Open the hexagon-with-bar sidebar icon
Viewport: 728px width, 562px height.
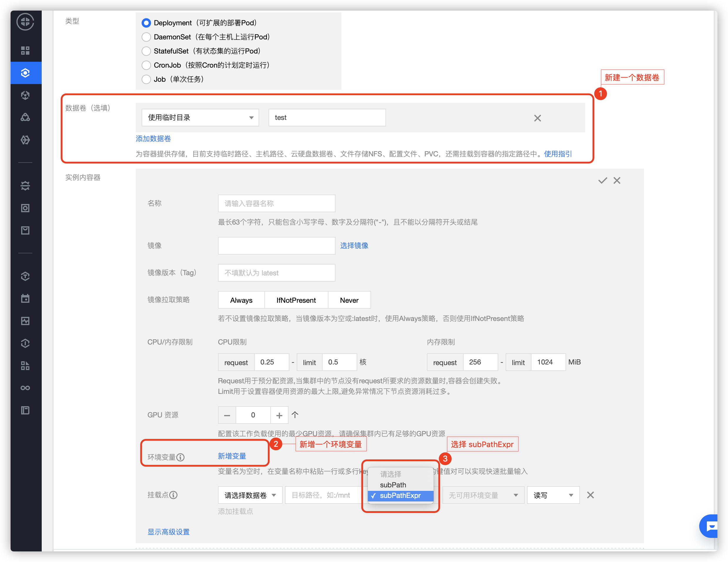click(x=25, y=343)
